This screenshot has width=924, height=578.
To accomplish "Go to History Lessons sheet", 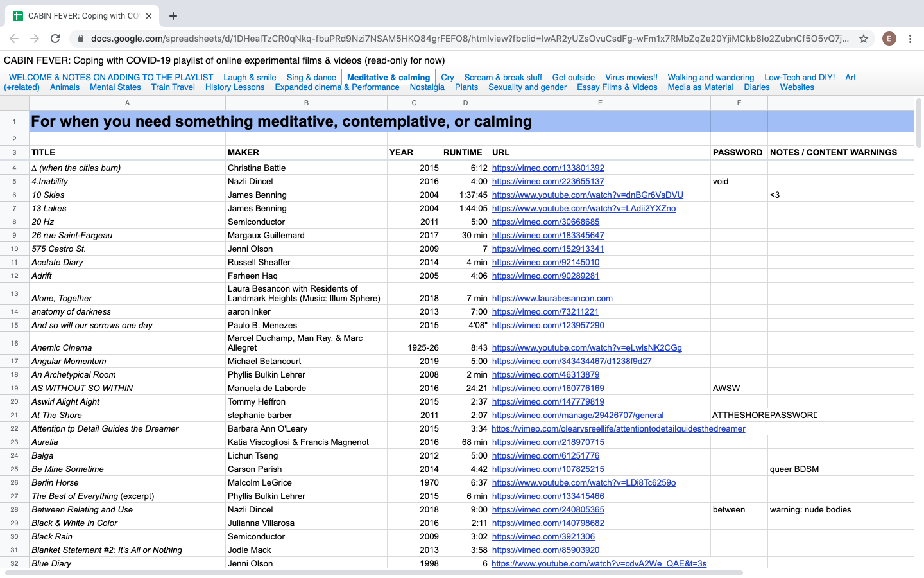I will point(235,87).
